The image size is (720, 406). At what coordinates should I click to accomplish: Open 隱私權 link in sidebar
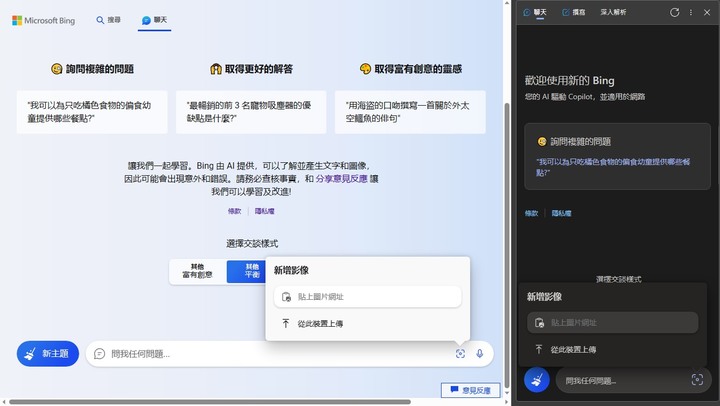coord(561,213)
